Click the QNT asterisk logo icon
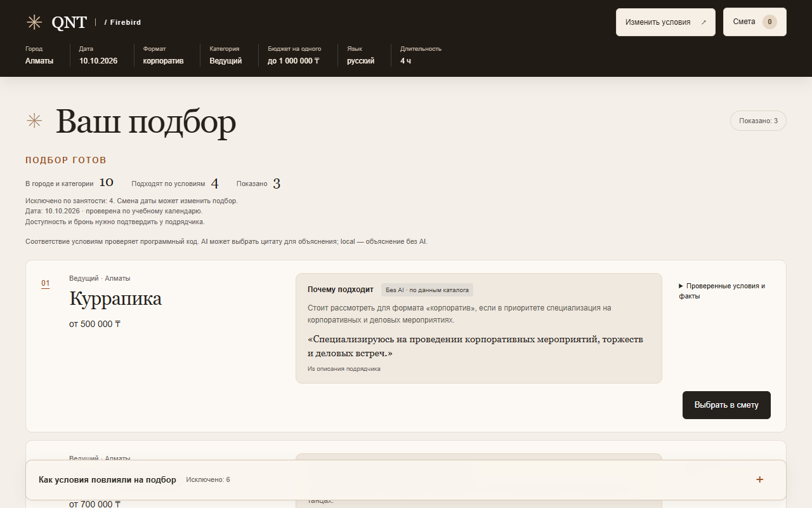812x508 pixels. click(34, 22)
